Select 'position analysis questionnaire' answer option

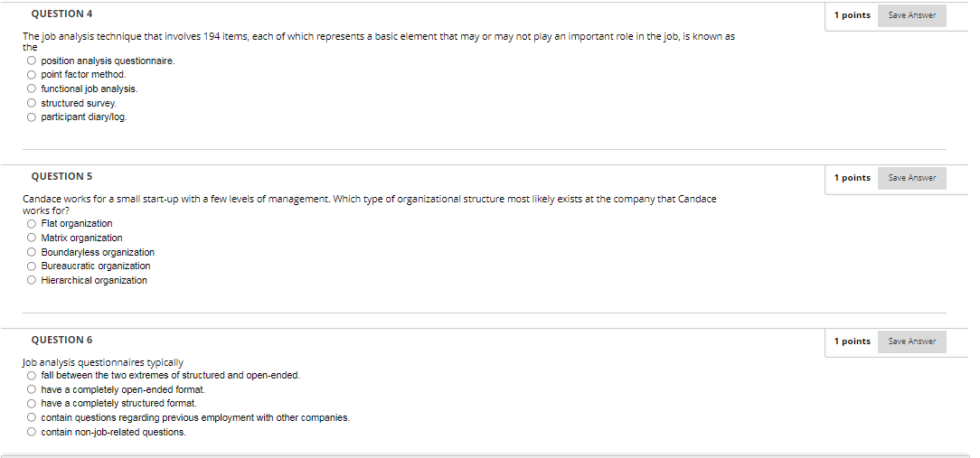coord(32,61)
